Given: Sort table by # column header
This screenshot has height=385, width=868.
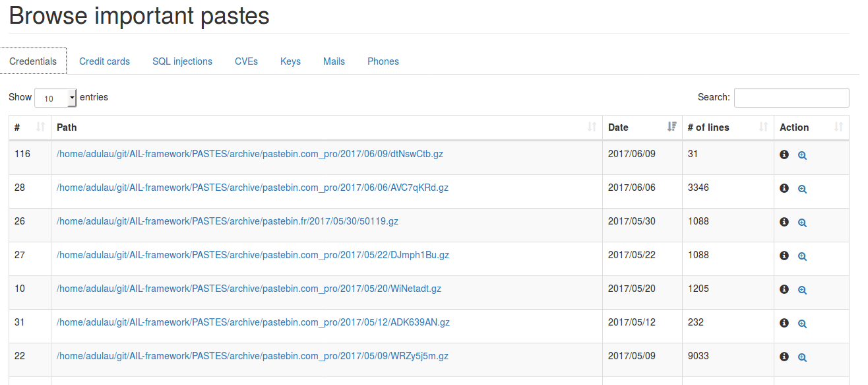Looking at the screenshot, I should pyautogui.click(x=30, y=127).
